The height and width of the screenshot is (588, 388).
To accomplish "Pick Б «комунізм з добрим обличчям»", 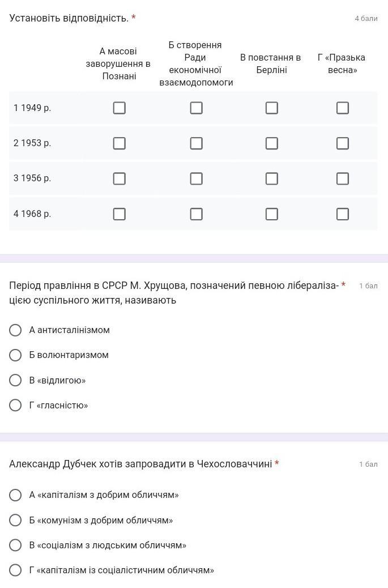I will pyautogui.click(x=16, y=520).
